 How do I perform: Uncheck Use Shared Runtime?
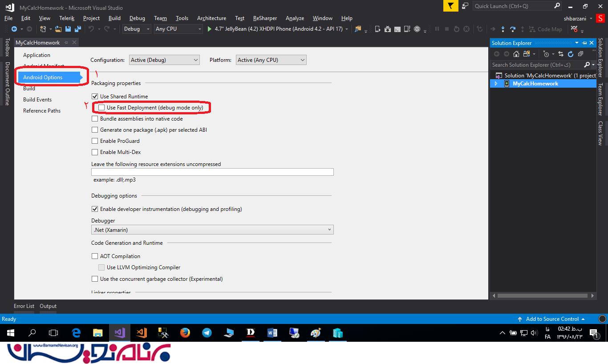click(x=95, y=97)
